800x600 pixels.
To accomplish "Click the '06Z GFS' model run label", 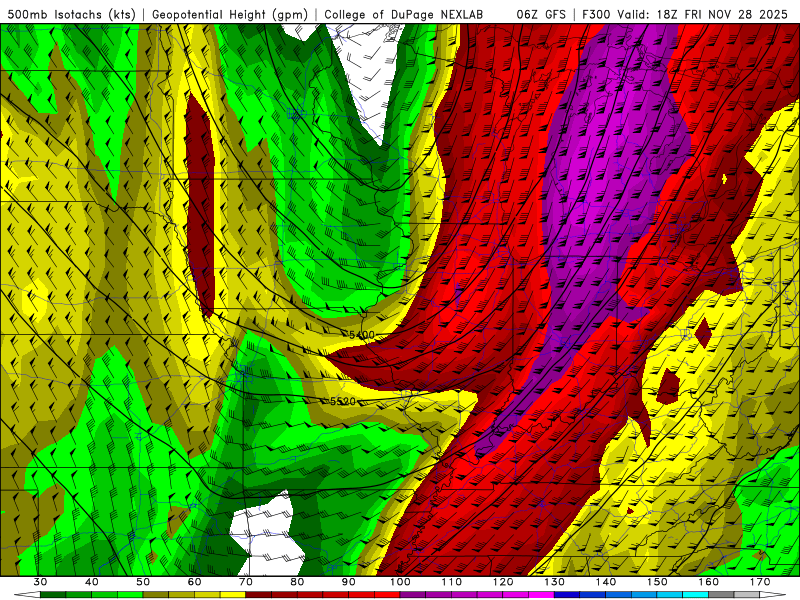I will tap(541, 14).
